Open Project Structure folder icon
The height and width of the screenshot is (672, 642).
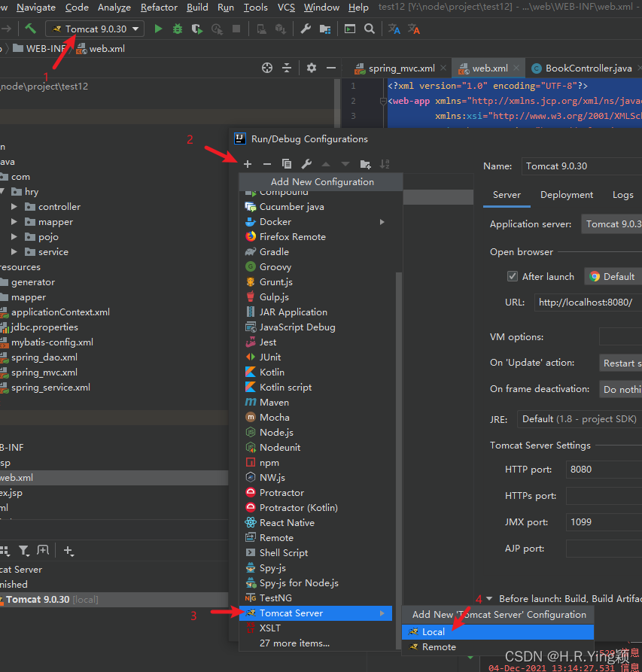(x=325, y=29)
